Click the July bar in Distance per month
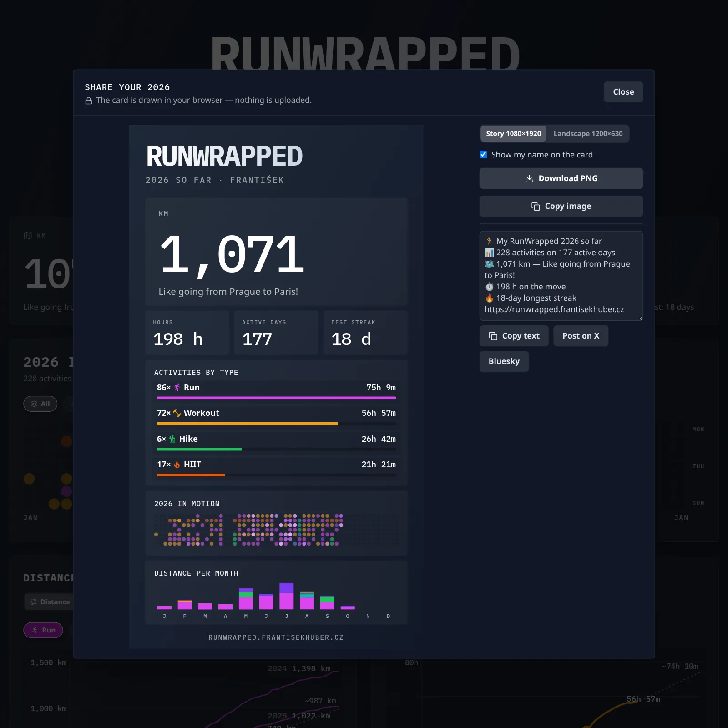 coord(287,596)
